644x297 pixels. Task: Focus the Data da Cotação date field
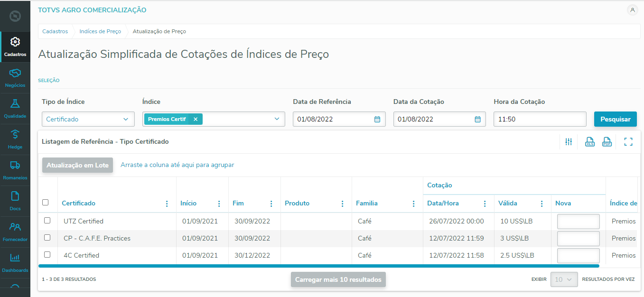tap(439, 119)
